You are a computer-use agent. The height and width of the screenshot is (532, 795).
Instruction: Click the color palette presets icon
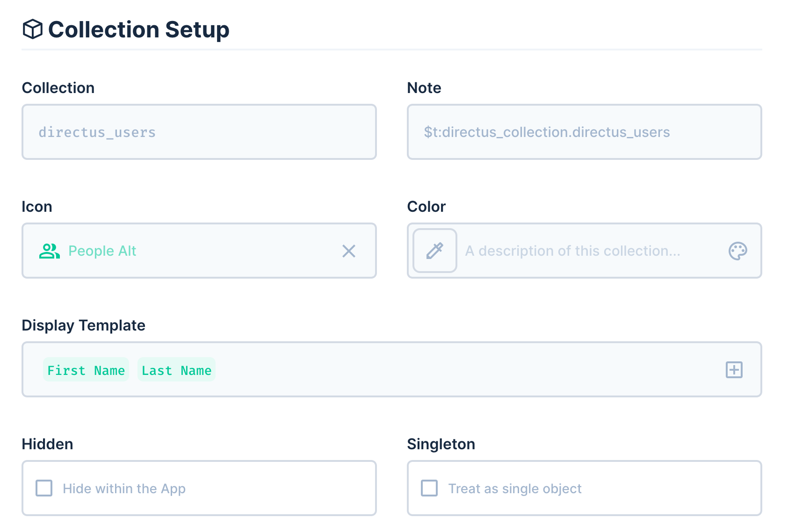(737, 251)
